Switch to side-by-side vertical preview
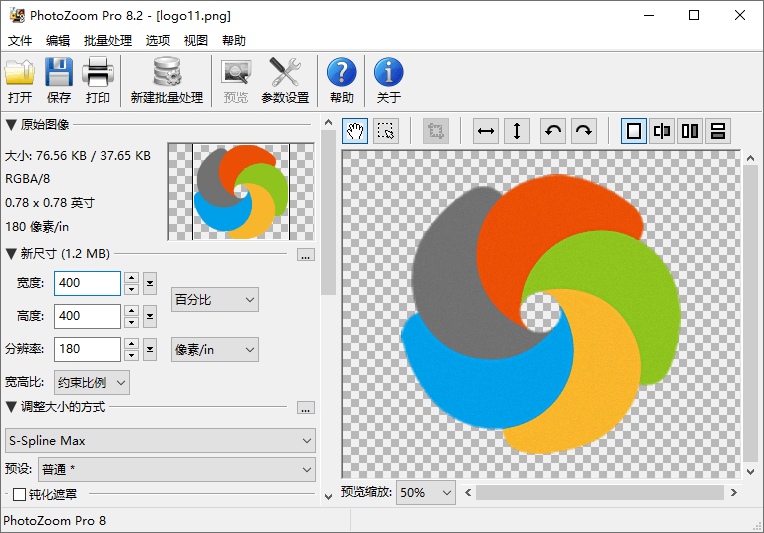 pos(690,131)
